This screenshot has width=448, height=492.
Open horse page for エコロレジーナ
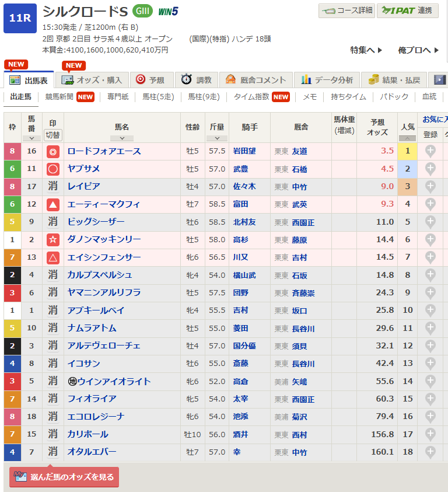tap(96, 416)
